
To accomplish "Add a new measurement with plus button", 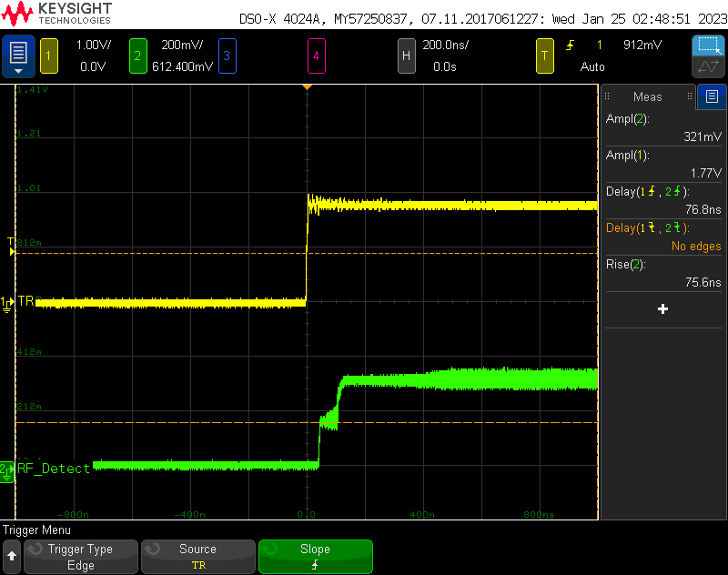I will tap(663, 309).
